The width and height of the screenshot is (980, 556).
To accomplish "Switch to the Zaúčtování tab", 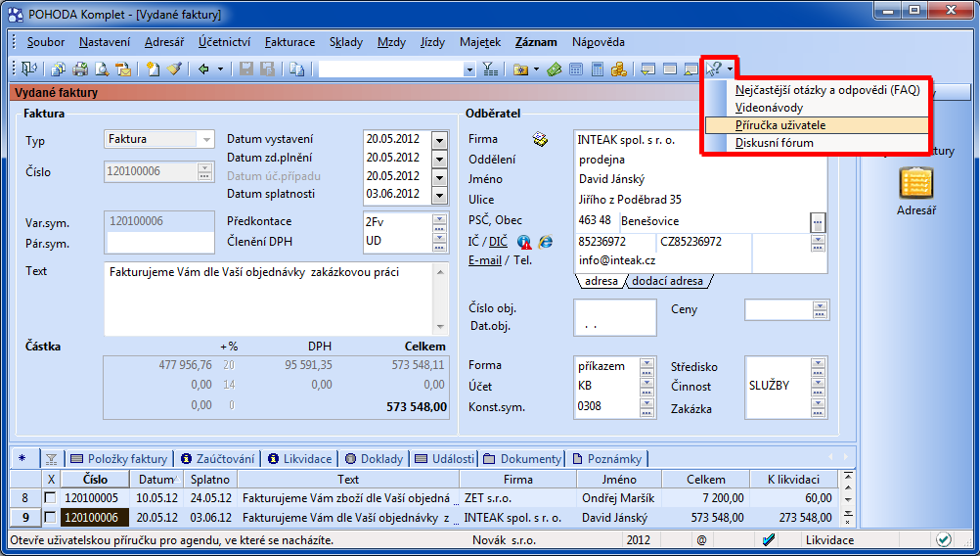I will [217, 459].
